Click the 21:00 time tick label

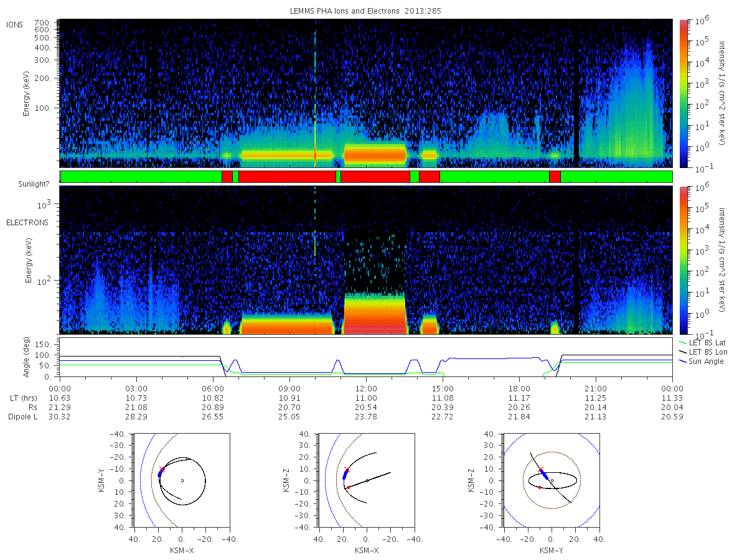[x=596, y=388]
